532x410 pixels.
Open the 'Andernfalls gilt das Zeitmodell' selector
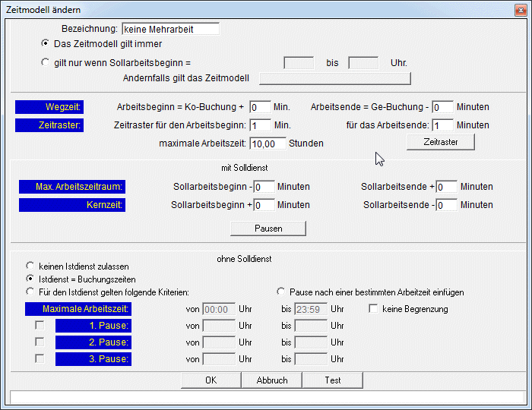[334, 78]
